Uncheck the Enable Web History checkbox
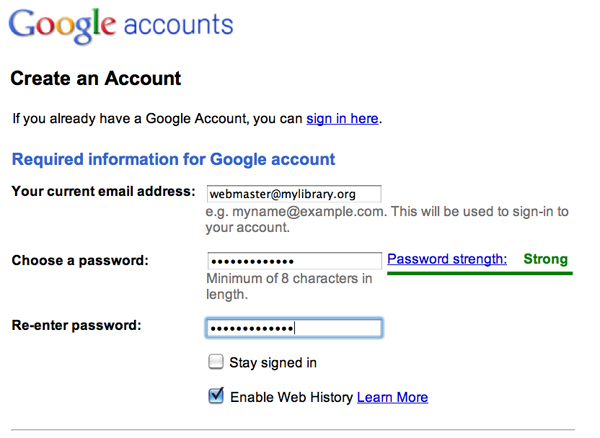600x438 pixels. tap(216, 396)
